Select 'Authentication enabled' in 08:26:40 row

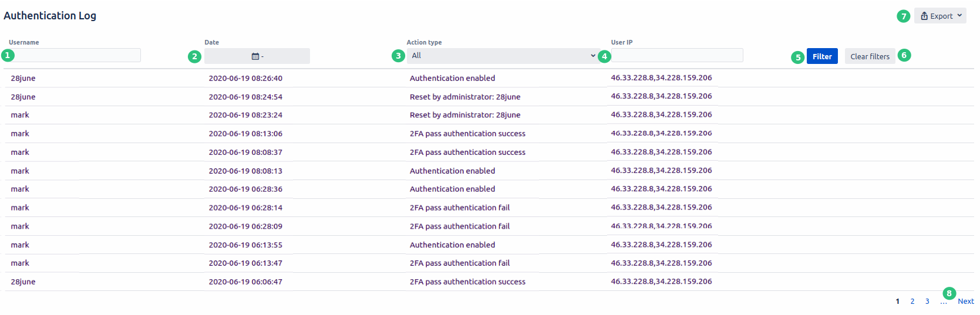[452, 78]
